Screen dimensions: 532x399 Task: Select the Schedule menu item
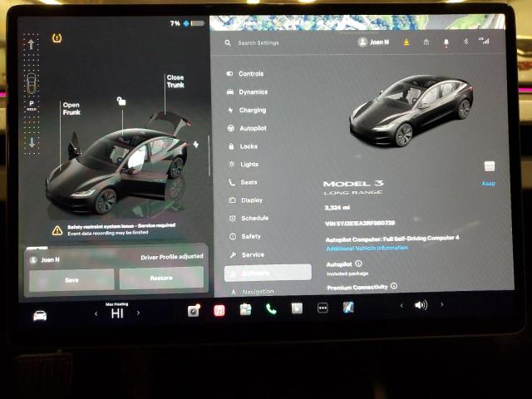pos(249,218)
